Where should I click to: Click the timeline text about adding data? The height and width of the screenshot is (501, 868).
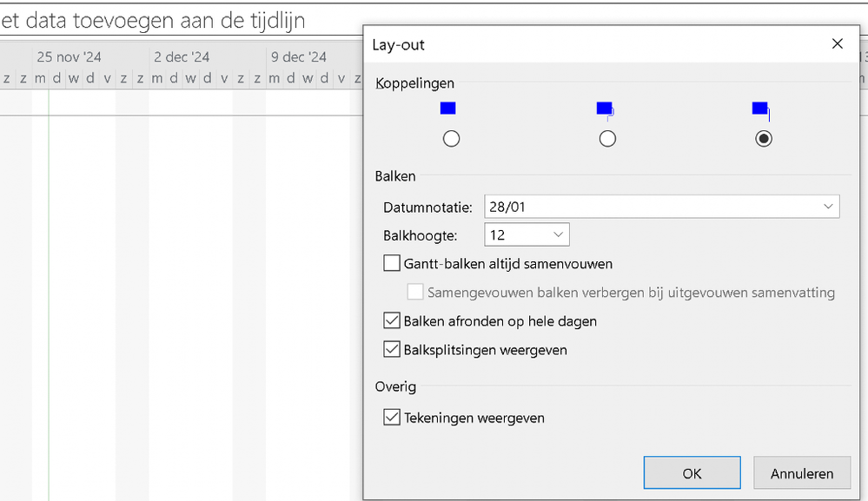153,21
